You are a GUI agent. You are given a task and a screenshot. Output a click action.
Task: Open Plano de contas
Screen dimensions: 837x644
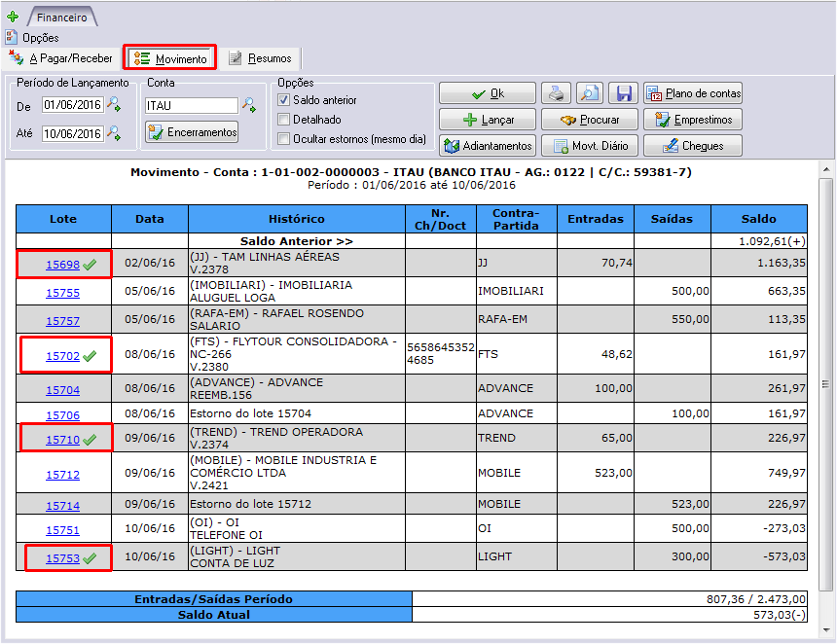(x=693, y=93)
